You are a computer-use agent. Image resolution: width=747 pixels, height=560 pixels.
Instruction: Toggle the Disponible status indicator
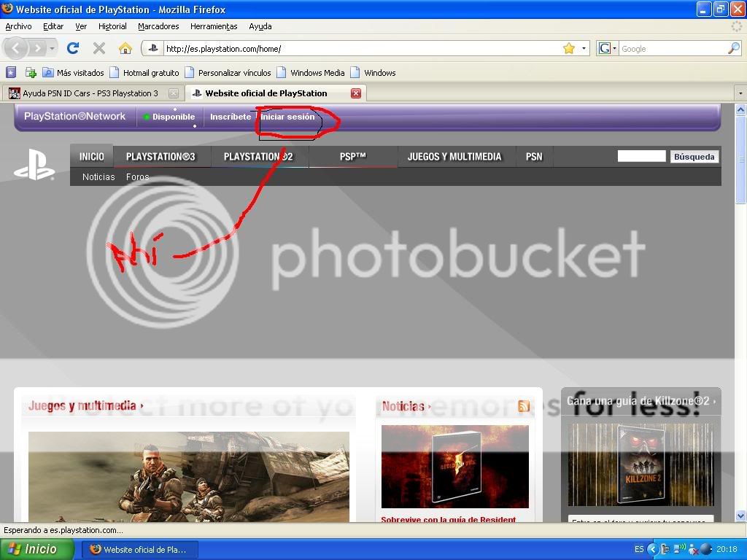point(169,117)
